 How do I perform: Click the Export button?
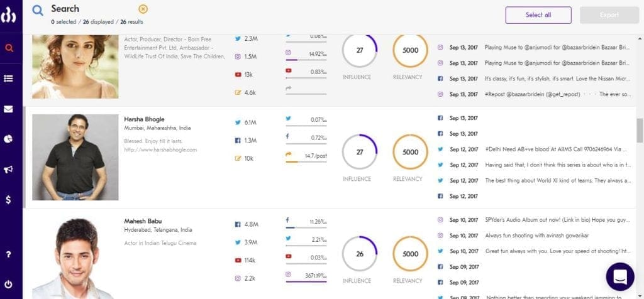609,15
